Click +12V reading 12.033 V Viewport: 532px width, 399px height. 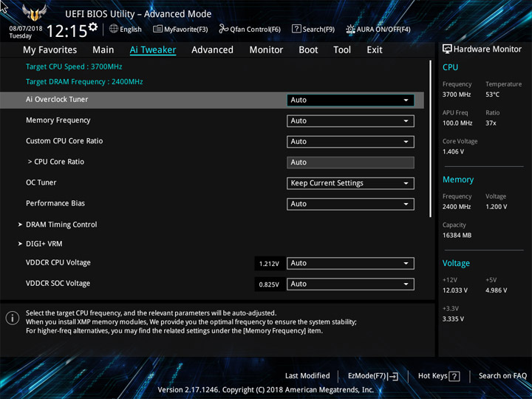[x=455, y=290]
